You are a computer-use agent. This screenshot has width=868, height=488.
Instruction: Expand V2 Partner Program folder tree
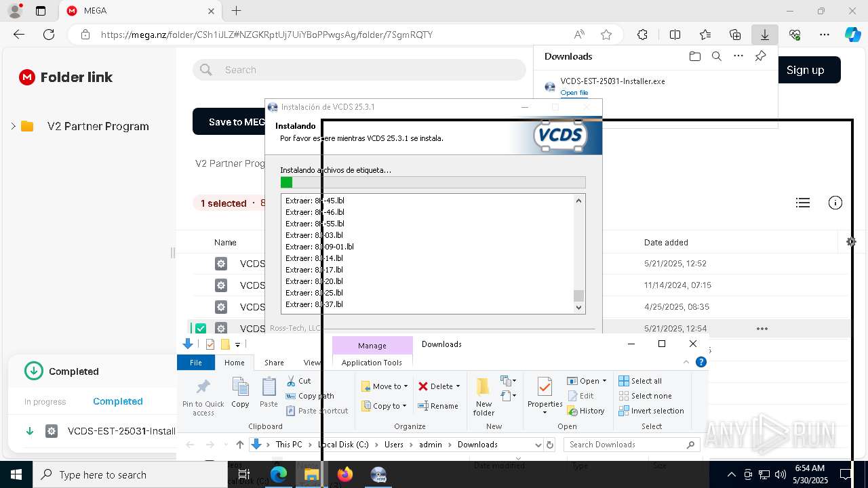[13, 126]
